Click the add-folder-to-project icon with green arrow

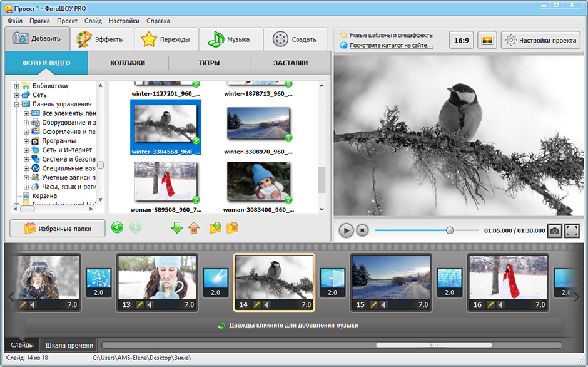pos(215,227)
